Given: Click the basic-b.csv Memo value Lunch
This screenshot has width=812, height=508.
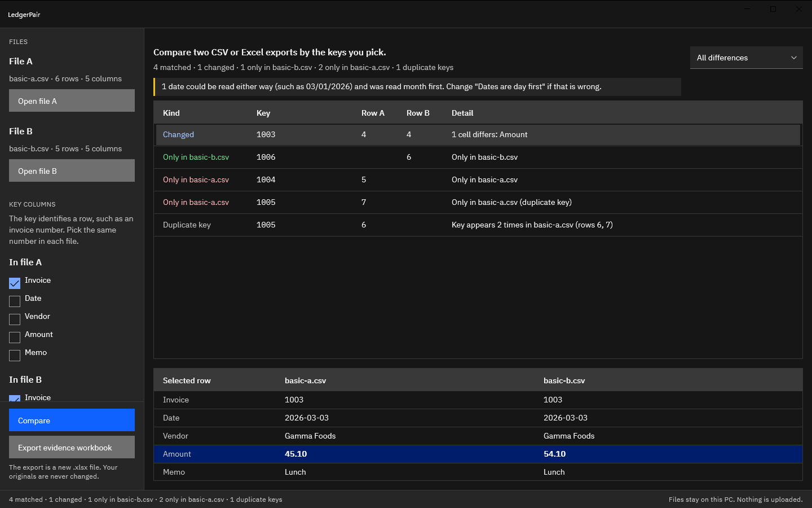Looking at the screenshot, I should (x=554, y=472).
